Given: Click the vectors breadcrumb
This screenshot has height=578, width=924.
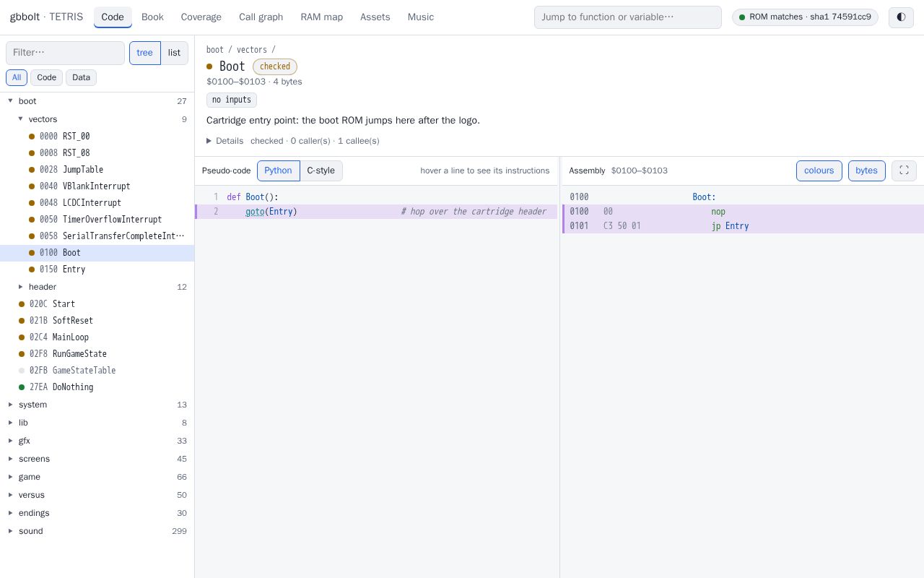Looking at the screenshot, I should coord(252,50).
